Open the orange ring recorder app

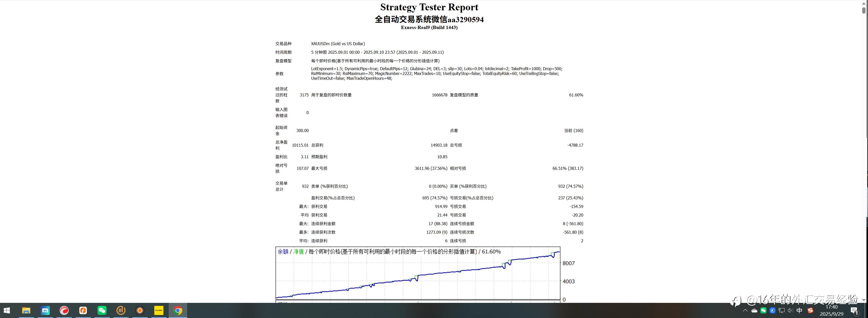[x=140, y=310]
